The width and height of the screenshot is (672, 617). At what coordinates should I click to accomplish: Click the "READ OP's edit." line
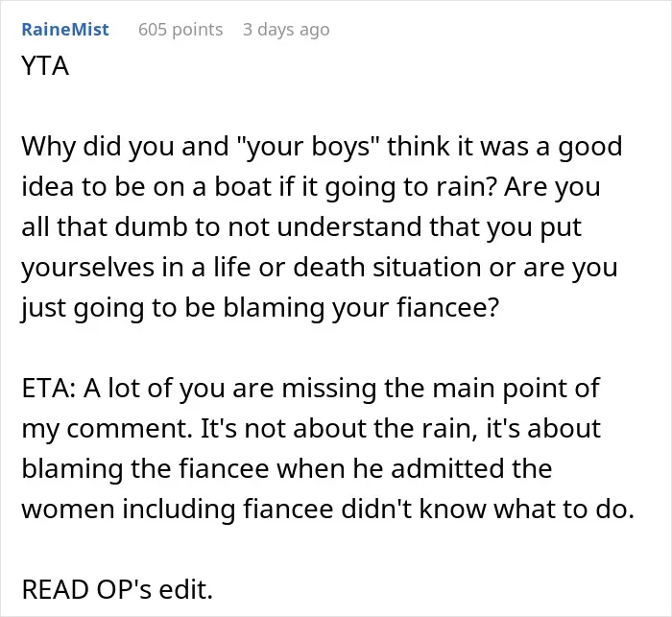[117, 590]
